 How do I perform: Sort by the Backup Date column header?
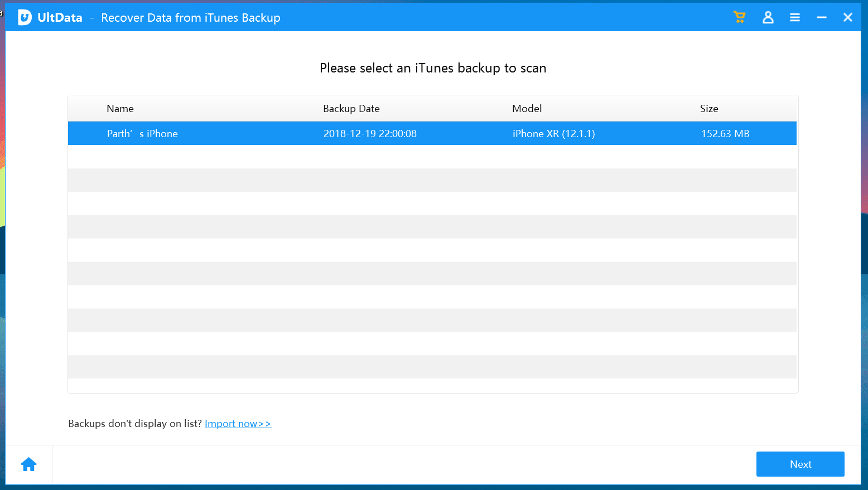[351, 109]
